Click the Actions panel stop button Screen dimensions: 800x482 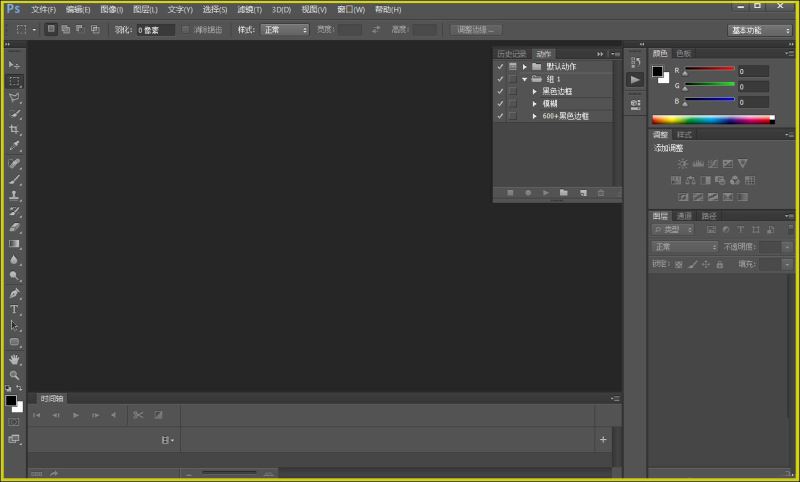(x=510, y=193)
